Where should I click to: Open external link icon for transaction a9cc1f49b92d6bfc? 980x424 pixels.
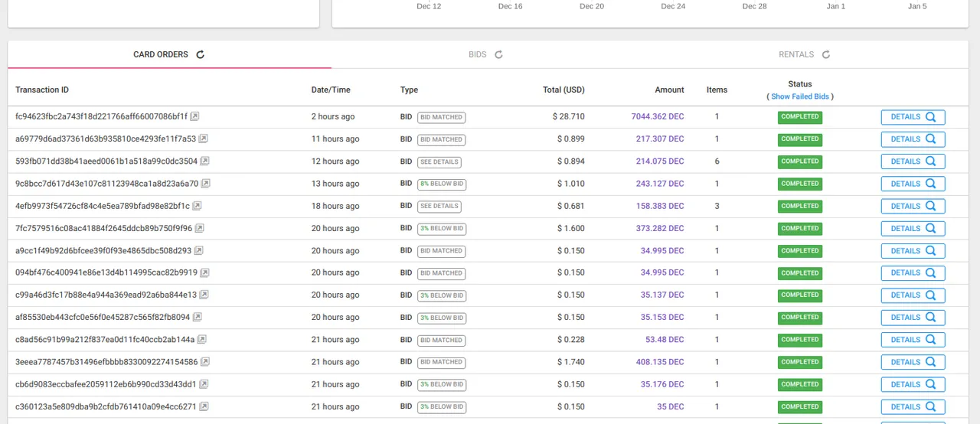coord(199,250)
